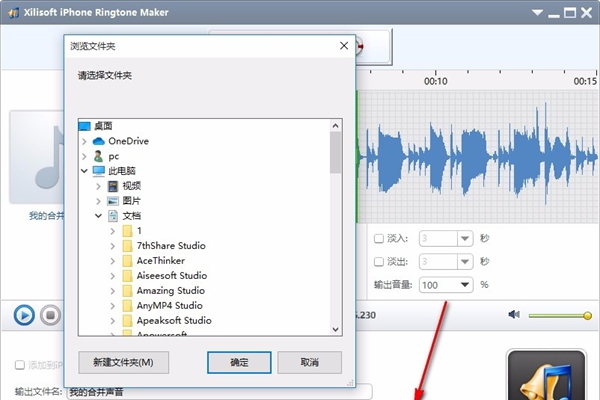This screenshot has width=600, height=400.
Task: Click the Stop button in the player
Action: click(x=50, y=315)
